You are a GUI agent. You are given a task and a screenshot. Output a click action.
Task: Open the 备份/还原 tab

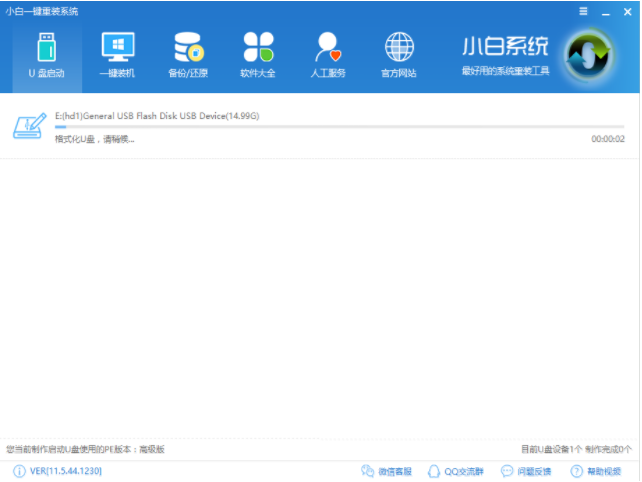click(x=188, y=55)
